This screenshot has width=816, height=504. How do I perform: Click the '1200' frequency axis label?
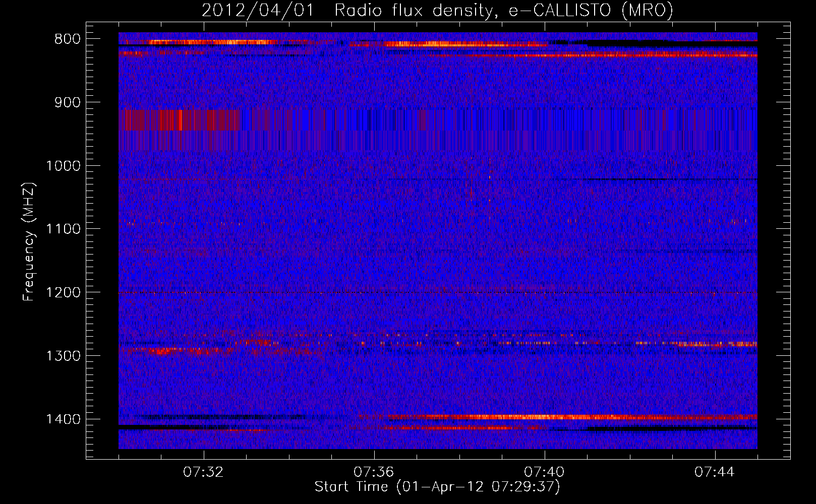click(x=63, y=293)
